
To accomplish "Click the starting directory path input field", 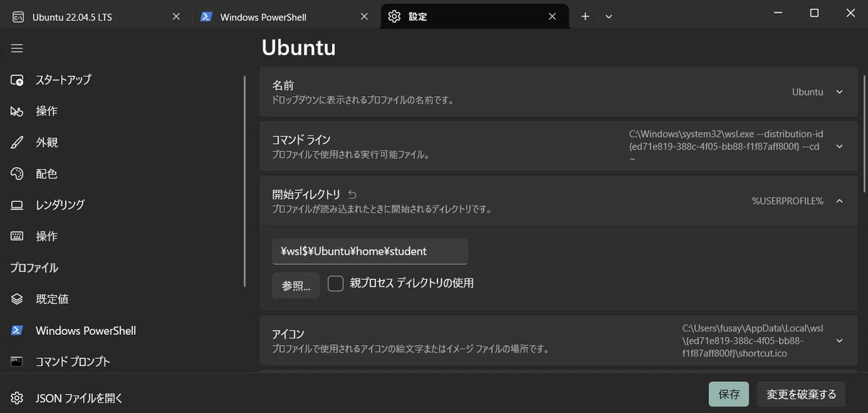I will tap(370, 252).
